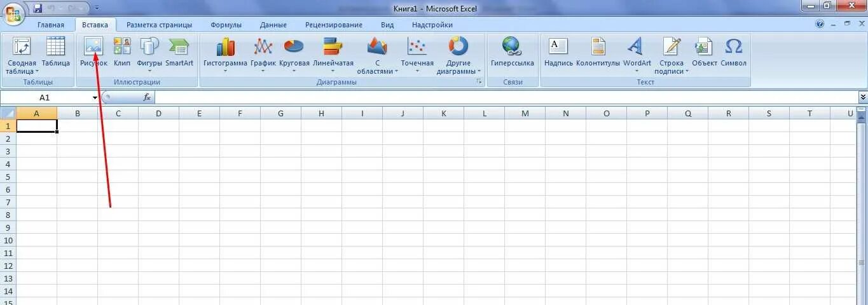Viewport: 868px width, 305px height.
Task: Click the Колонтитулы header footer icon
Action: pos(598,47)
